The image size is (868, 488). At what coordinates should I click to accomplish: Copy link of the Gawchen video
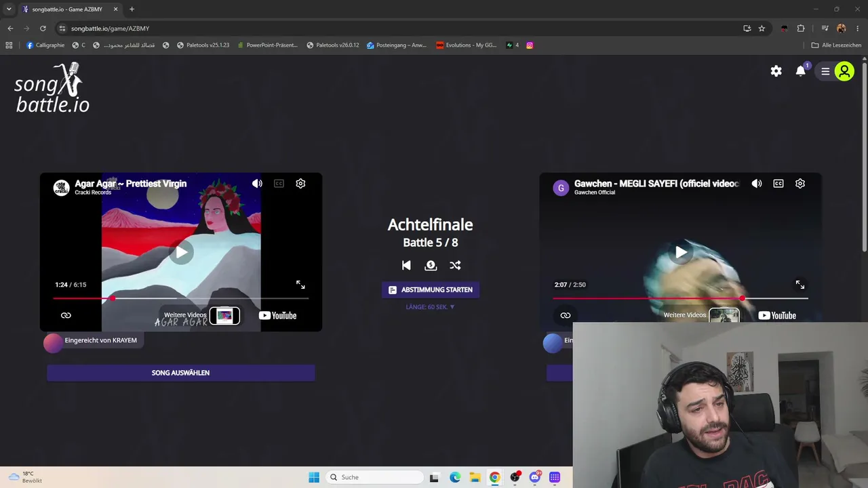[x=566, y=315]
